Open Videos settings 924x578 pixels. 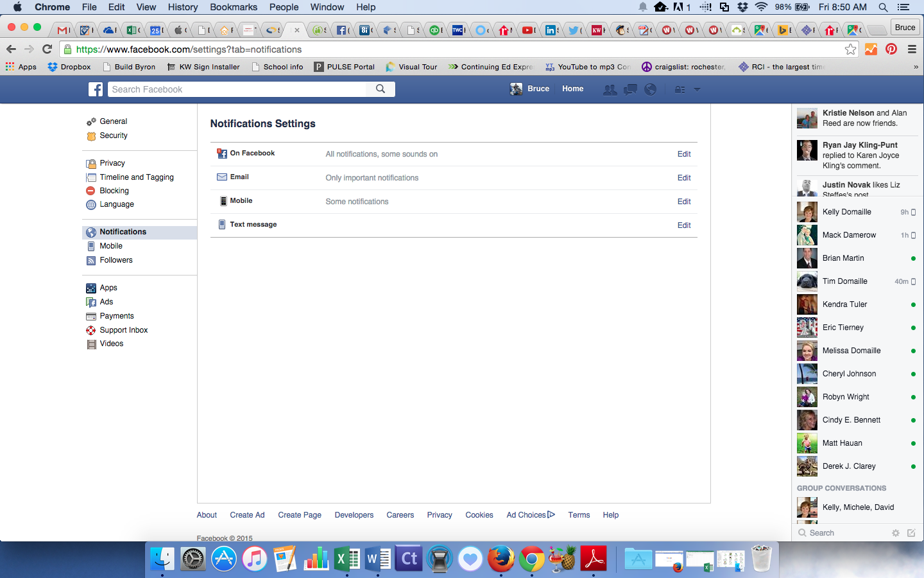click(x=111, y=344)
